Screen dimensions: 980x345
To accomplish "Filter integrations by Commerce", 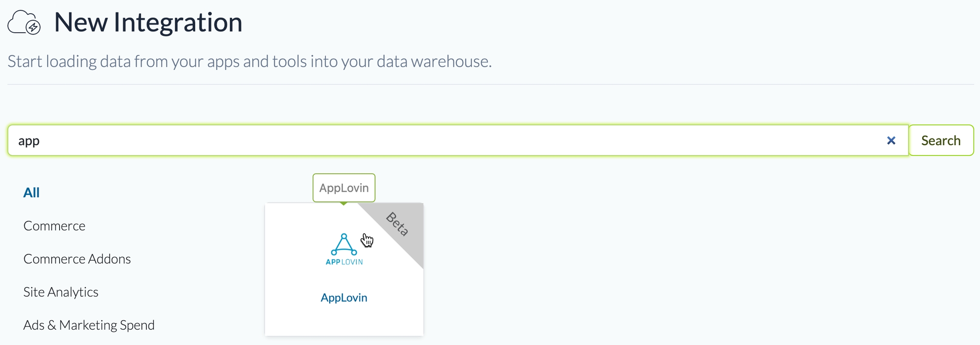I will point(54,226).
